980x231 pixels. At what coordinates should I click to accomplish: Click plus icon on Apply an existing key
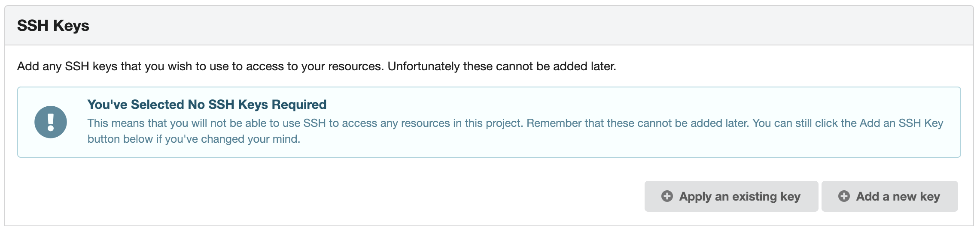[667, 196]
